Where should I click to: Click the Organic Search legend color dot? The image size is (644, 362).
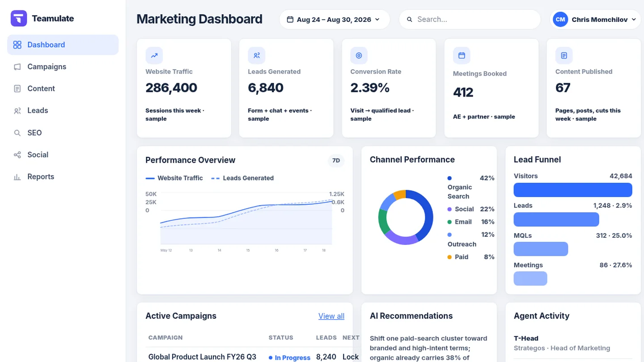[449, 178]
